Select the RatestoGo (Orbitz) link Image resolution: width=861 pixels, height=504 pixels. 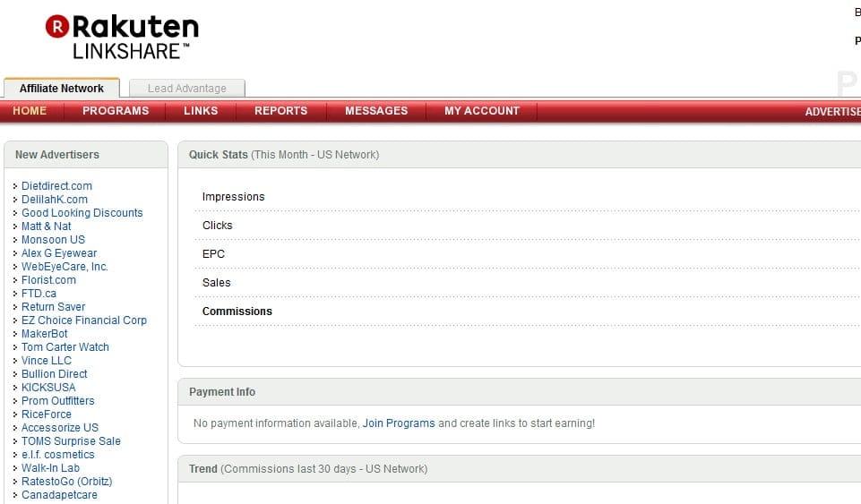(67, 482)
